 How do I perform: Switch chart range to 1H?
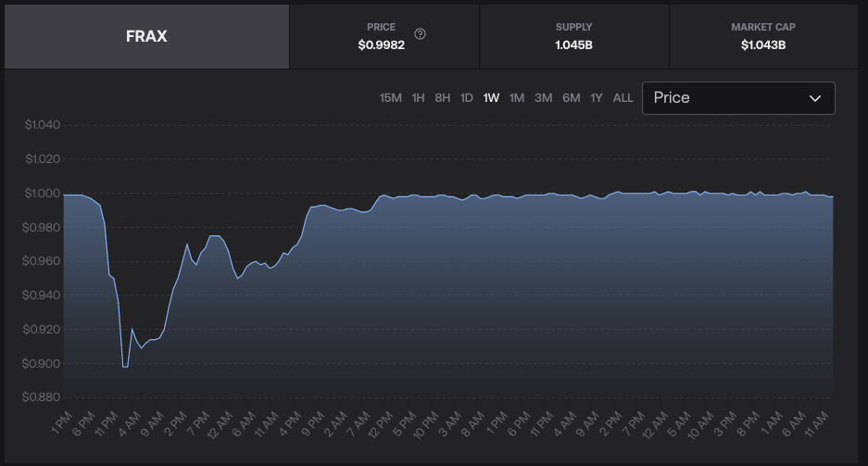pos(419,98)
